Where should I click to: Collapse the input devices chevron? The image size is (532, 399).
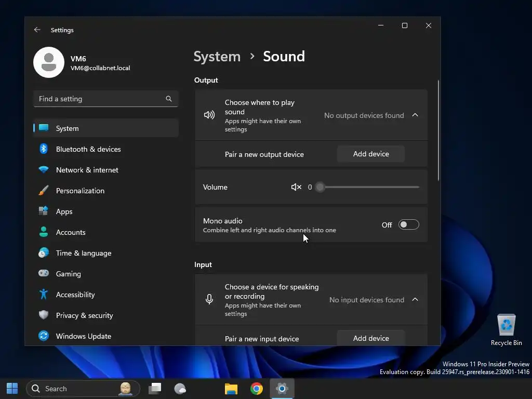[x=415, y=299]
